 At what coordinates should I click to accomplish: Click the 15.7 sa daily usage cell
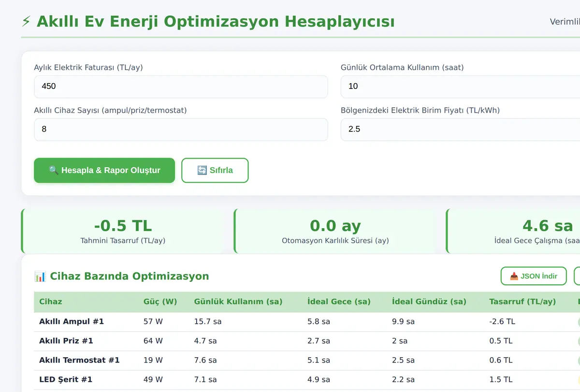208,321
